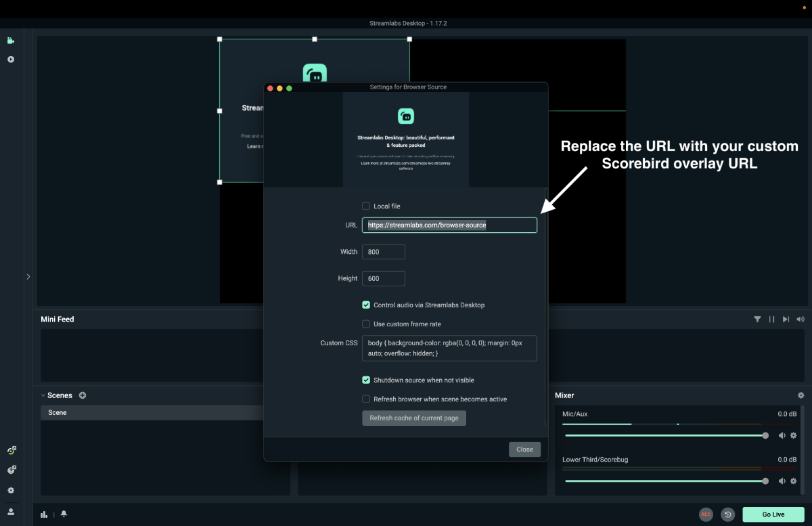
Task: Expand the left sidebar arrow
Action: coord(28,276)
